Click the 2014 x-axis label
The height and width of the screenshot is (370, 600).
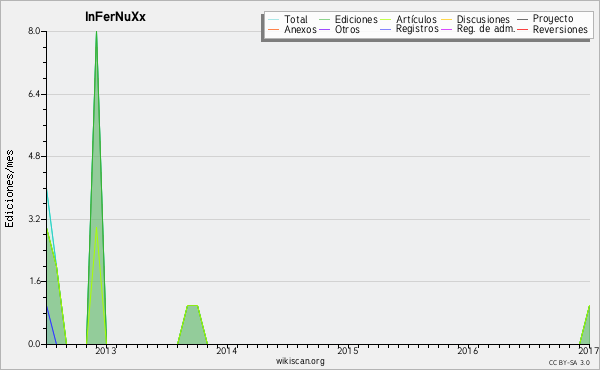[x=227, y=350]
